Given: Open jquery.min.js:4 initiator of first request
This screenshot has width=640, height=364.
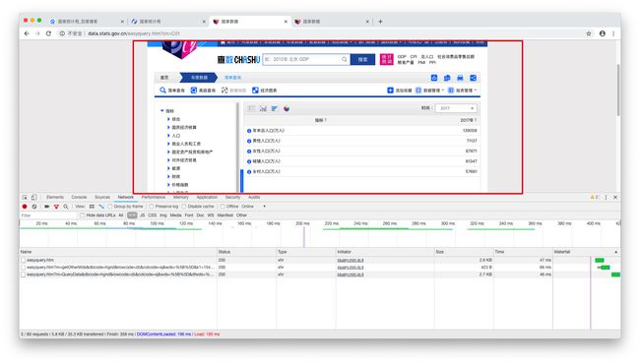Looking at the screenshot, I should (351, 260).
